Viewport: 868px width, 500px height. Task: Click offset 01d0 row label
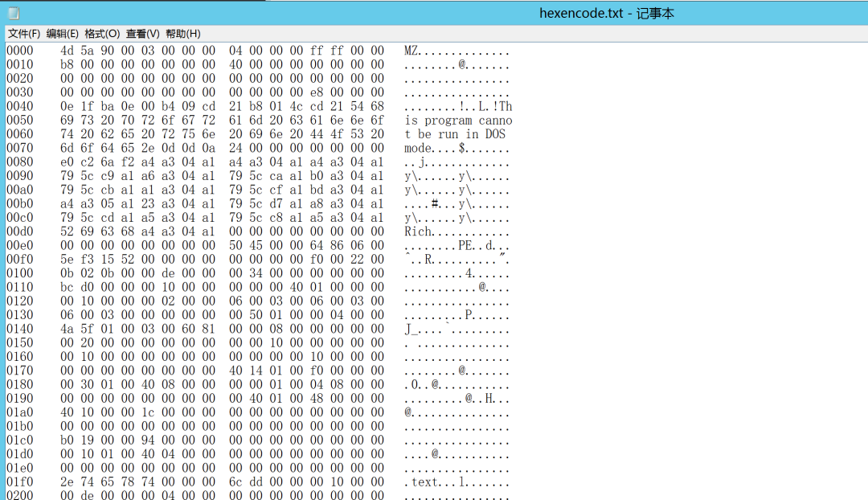[x=20, y=454]
